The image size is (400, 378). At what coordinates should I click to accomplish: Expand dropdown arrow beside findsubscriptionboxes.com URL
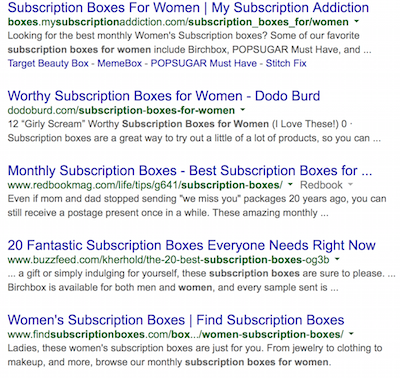[351, 334]
